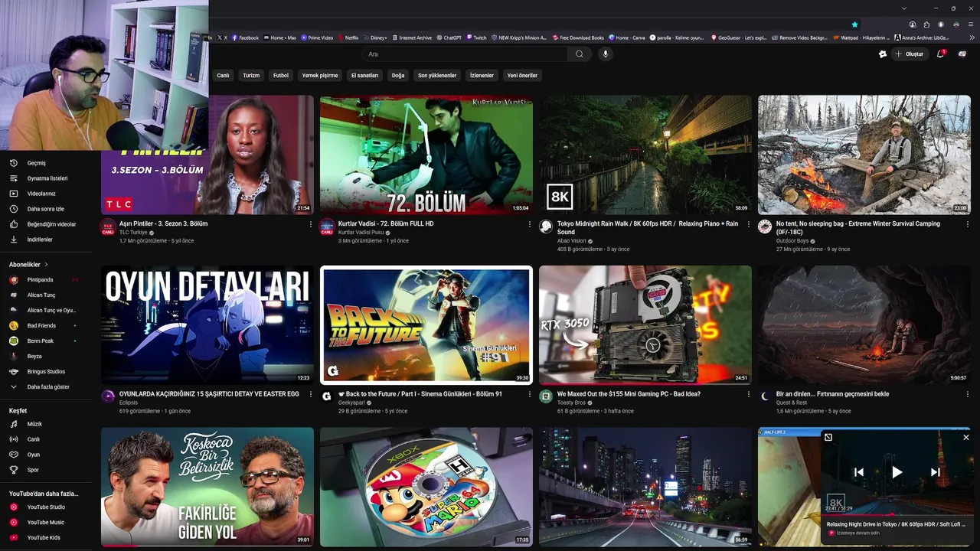This screenshot has height=551, width=980.
Task: Close the miniplayer
Action: [x=965, y=437]
